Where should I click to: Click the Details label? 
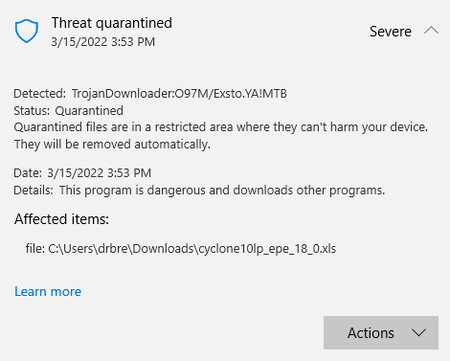[33, 190]
